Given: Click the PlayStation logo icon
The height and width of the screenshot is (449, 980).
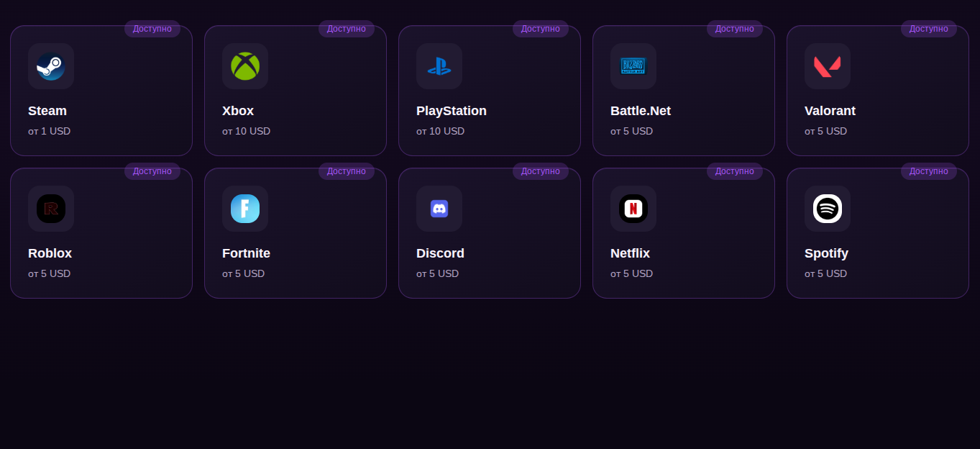Looking at the screenshot, I should click(x=439, y=66).
